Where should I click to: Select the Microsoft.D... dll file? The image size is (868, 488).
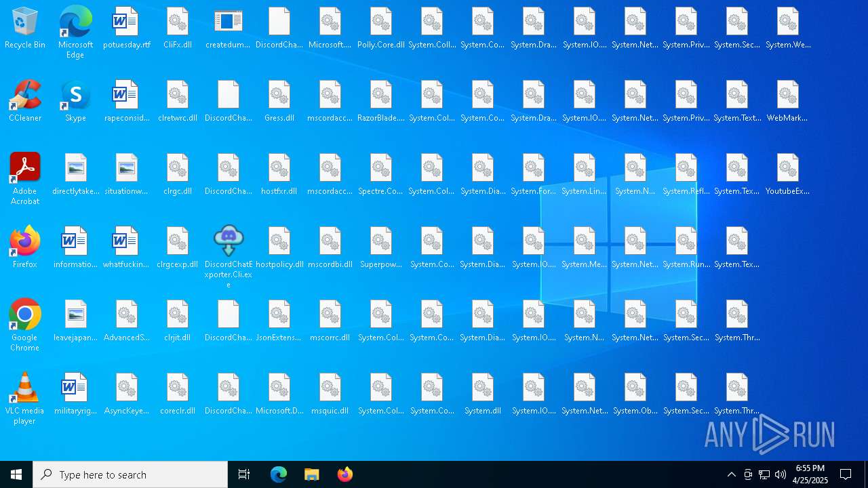[x=279, y=394]
